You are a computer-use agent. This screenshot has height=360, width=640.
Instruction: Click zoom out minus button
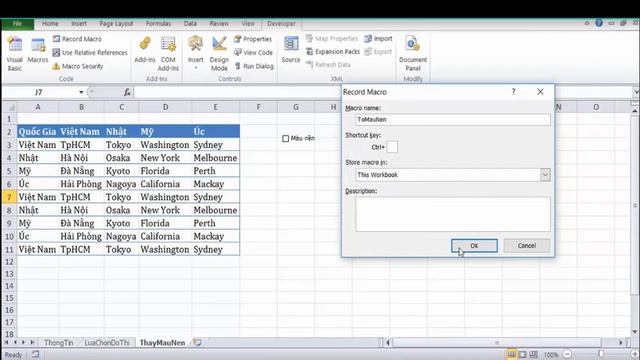[x=567, y=355]
